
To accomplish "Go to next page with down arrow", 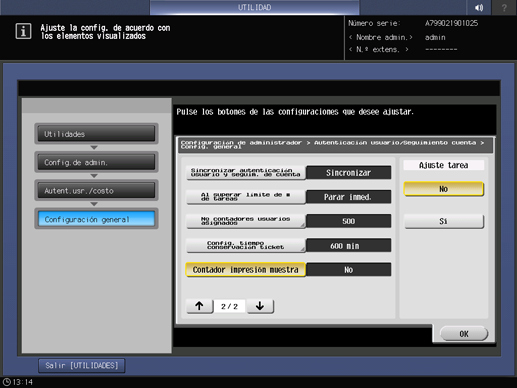I will [x=260, y=306].
